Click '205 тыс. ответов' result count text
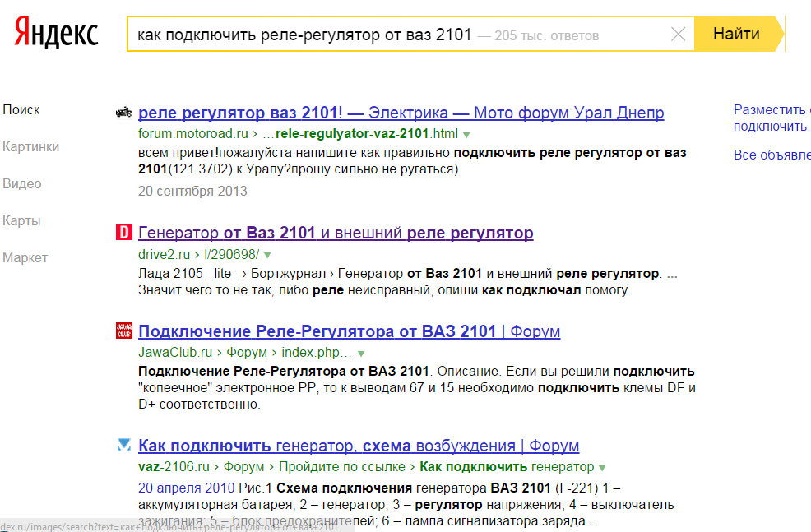 pos(546,35)
